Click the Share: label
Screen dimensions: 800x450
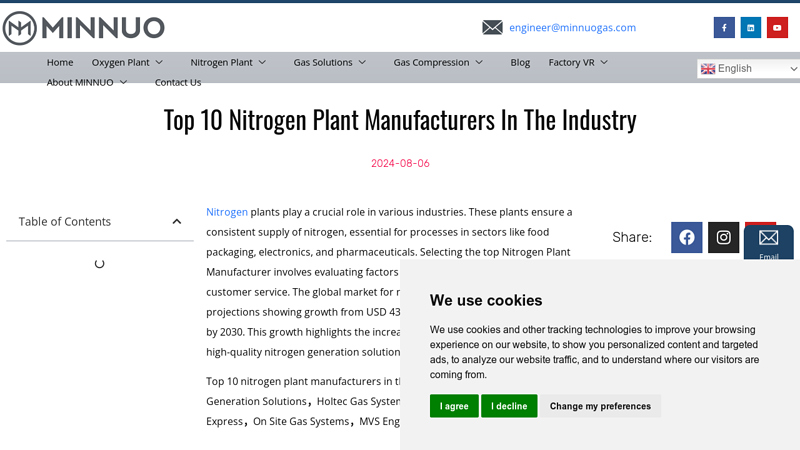point(632,237)
